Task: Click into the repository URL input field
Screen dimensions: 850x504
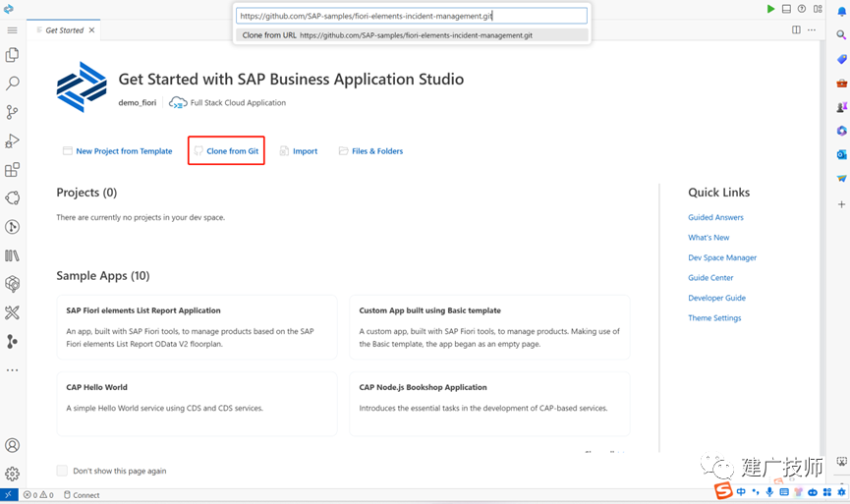Action: 412,16
